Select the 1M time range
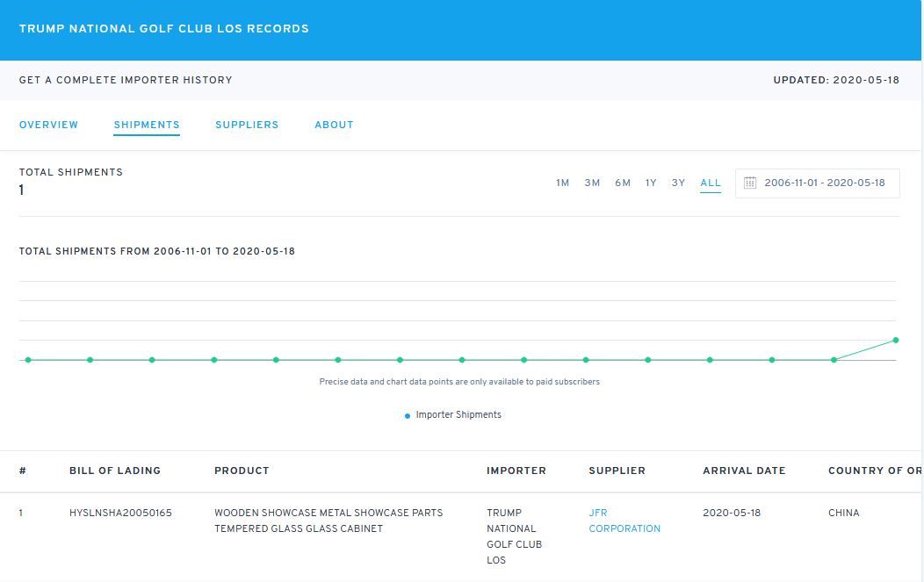The image size is (924, 582). click(563, 183)
